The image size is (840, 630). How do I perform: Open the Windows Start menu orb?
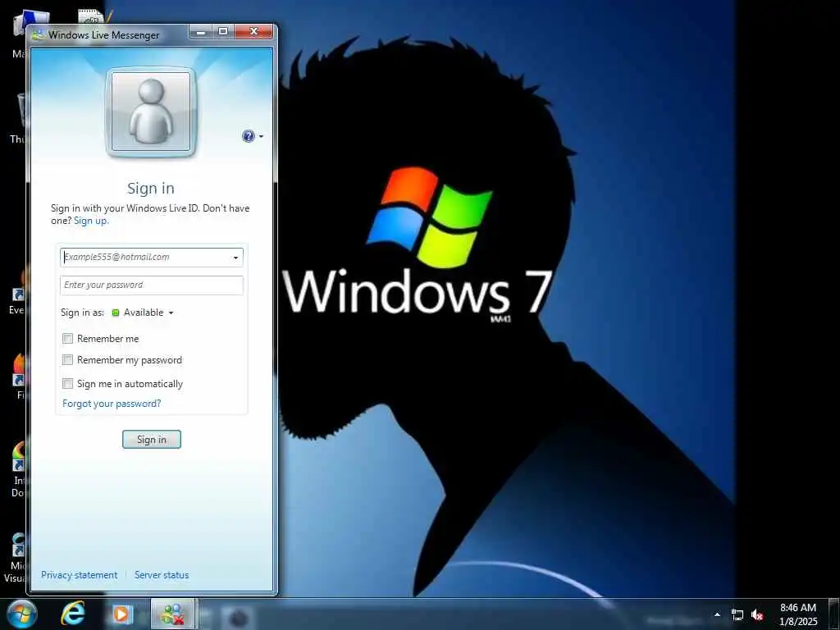[x=22, y=614]
